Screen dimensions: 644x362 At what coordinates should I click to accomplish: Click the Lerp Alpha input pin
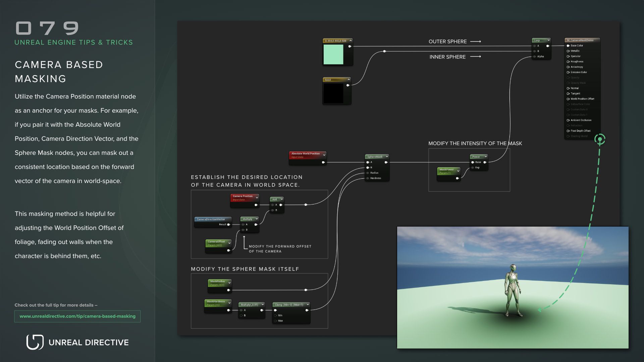[x=535, y=57]
